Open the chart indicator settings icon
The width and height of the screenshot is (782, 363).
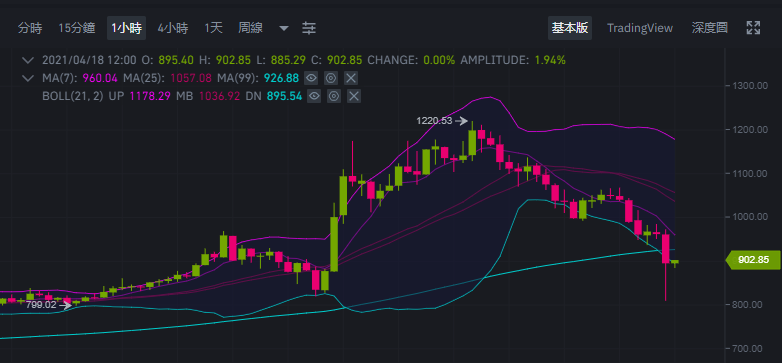pos(309,28)
